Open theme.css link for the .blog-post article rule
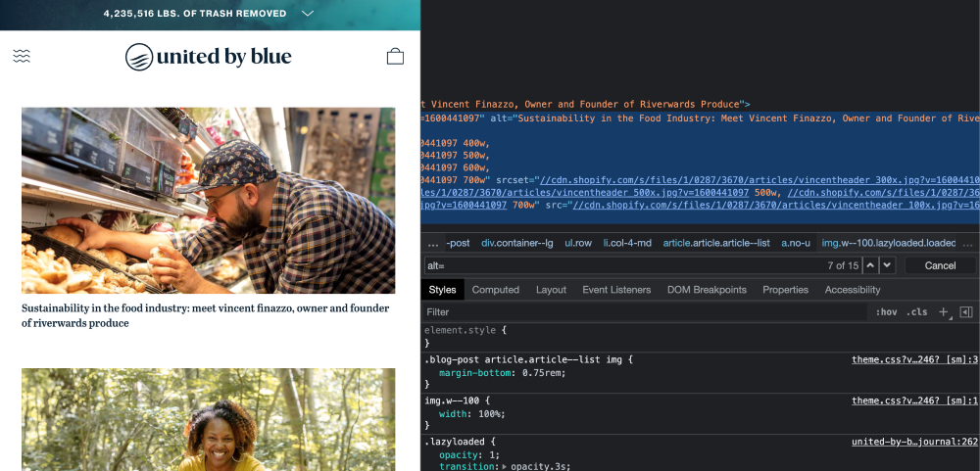Viewport: 980px width, 471px height. coord(915,359)
